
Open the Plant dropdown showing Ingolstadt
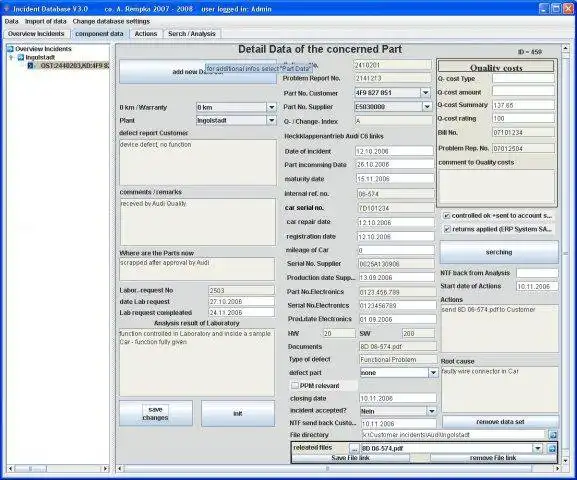[271, 120]
